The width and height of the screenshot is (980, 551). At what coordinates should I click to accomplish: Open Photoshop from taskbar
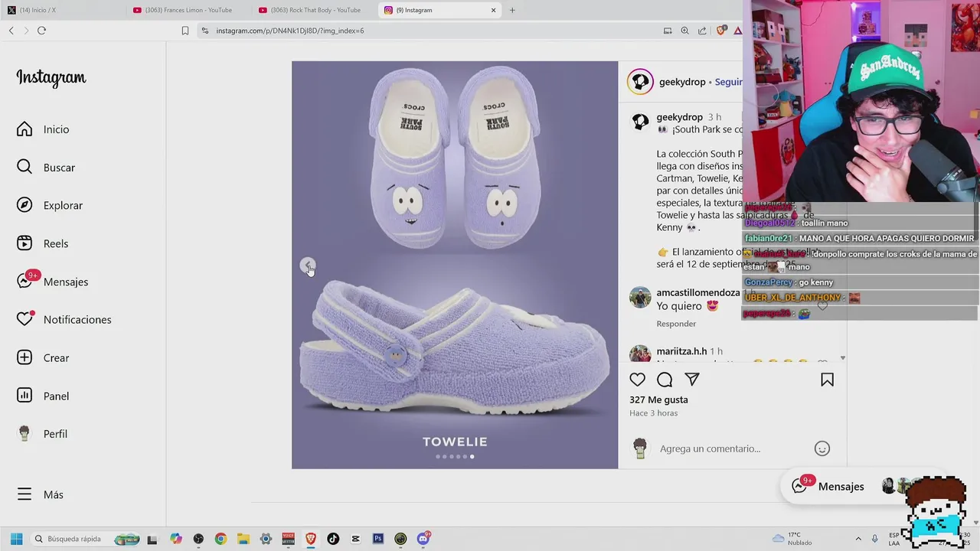(x=377, y=539)
